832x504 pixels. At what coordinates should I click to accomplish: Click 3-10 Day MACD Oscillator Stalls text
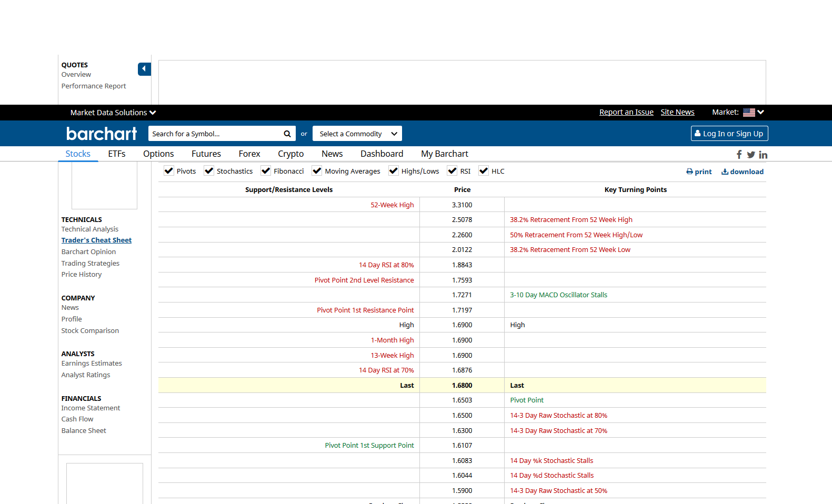pyautogui.click(x=558, y=295)
